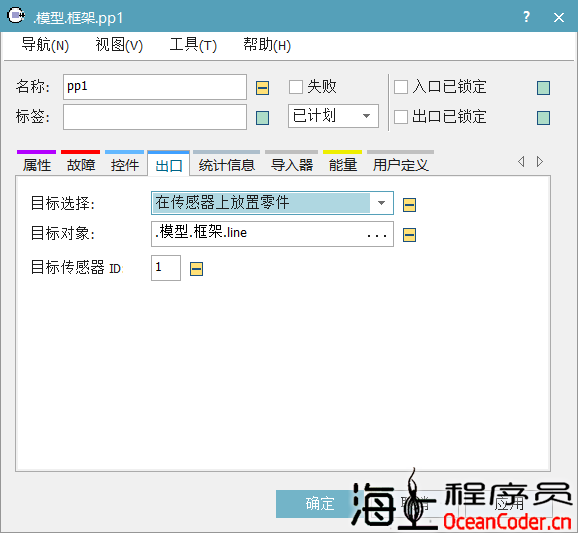Click yellow toggle beside 目标选择 dropdown
578x533 pixels.
[x=409, y=205]
